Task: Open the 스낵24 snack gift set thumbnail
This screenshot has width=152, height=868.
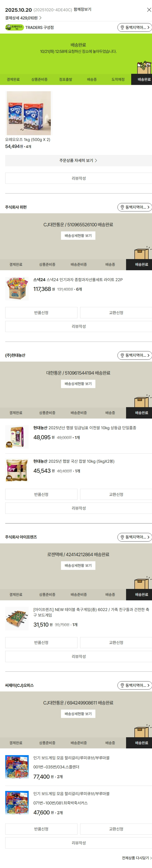Action: (17, 289)
